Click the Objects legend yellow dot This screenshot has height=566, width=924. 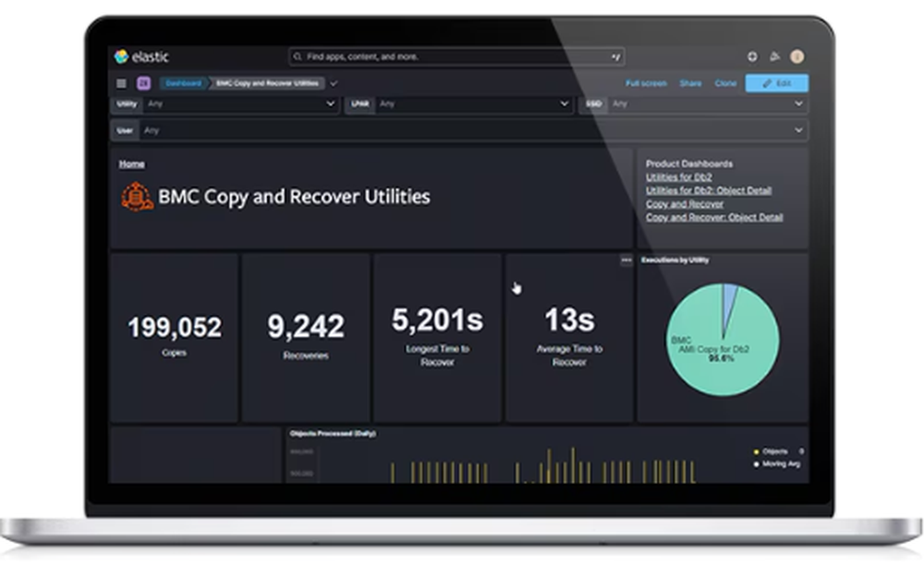tap(757, 452)
